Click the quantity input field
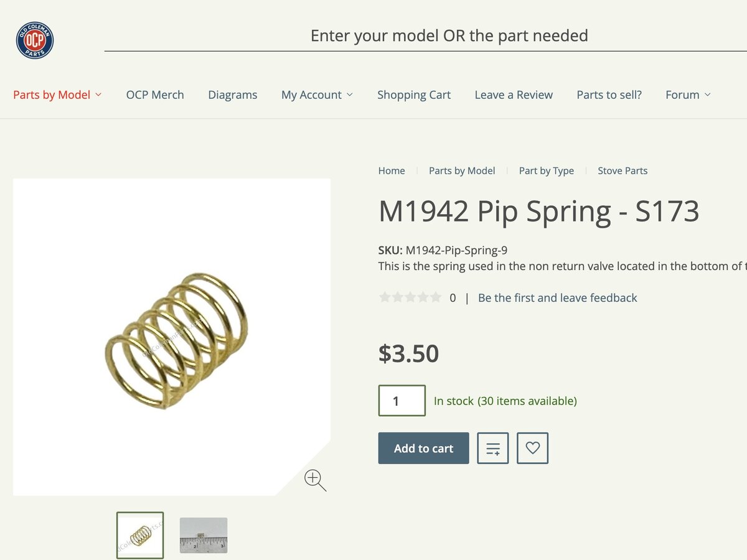The width and height of the screenshot is (747, 560). pyautogui.click(x=402, y=401)
